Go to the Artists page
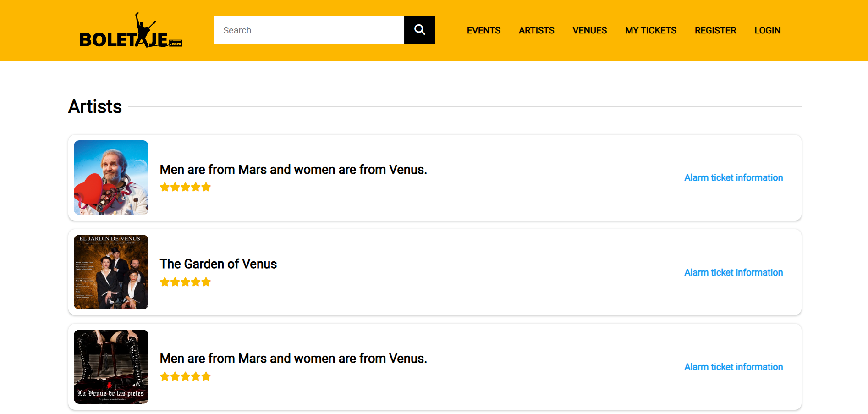This screenshot has height=414, width=868. (x=536, y=30)
